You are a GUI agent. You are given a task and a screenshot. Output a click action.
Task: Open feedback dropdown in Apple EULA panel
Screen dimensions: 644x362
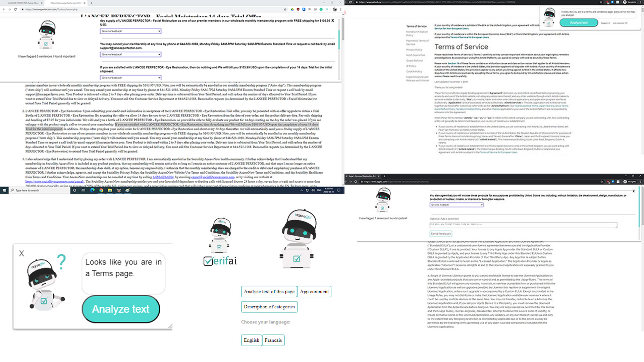click(456, 205)
